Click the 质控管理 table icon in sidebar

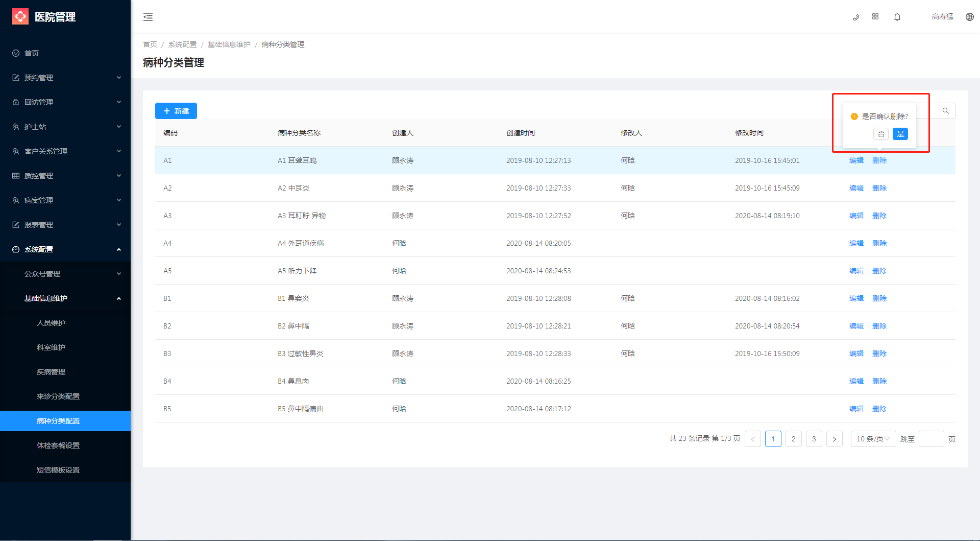(x=16, y=176)
